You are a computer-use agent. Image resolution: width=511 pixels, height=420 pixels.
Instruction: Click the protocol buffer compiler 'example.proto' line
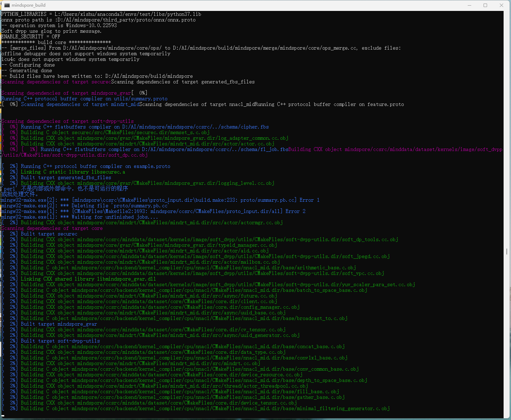click(86, 166)
